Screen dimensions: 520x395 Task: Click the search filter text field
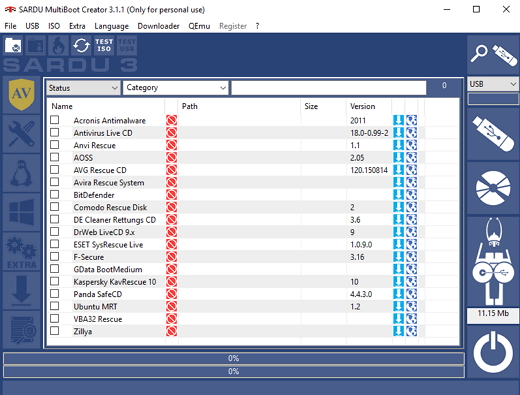(329, 88)
